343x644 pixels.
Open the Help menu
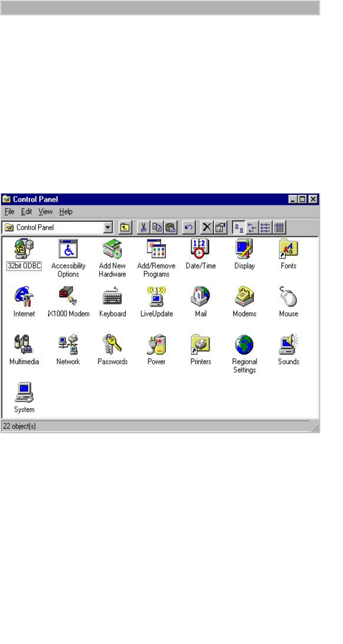65,211
